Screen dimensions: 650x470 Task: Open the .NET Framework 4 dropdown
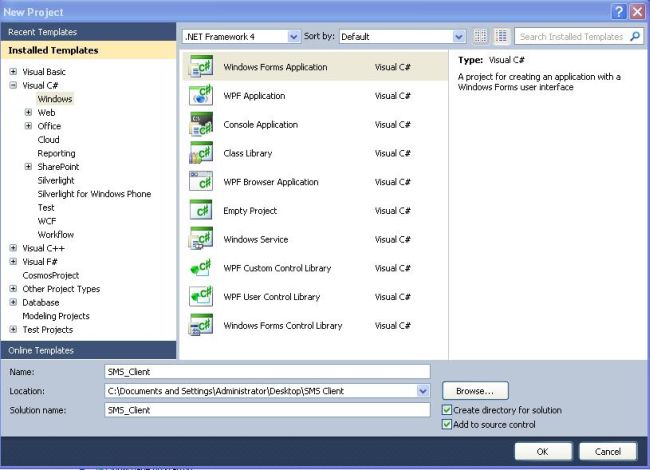coord(293,36)
